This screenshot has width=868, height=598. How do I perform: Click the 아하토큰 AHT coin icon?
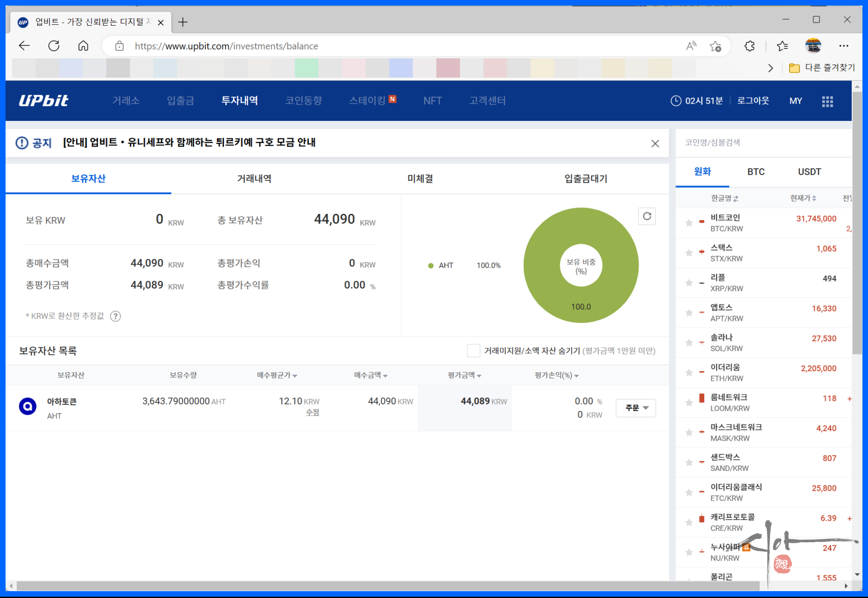(x=28, y=406)
